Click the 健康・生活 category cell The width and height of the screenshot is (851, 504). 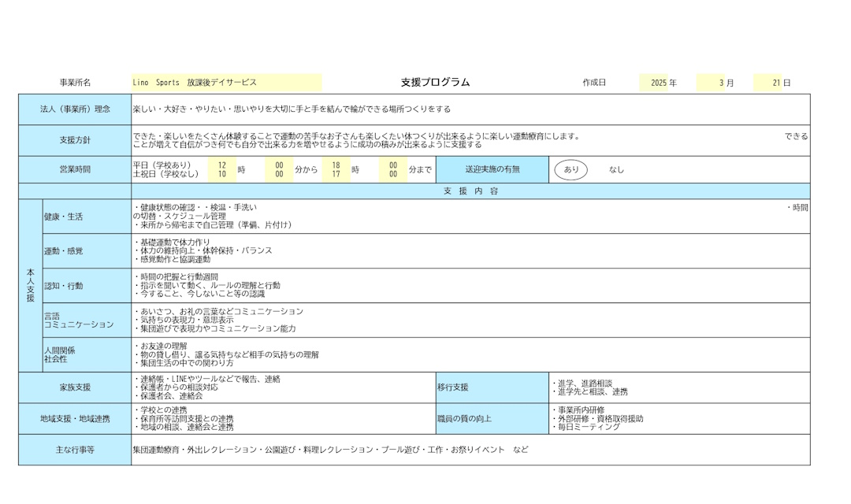click(x=87, y=217)
